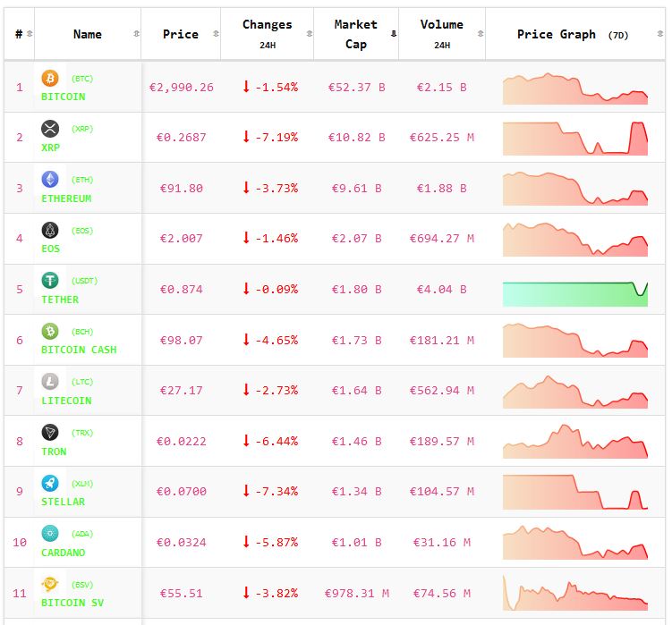672x625 pixels.
Task: Open the BITCOIN SV name link
Action: pyautogui.click(x=72, y=603)
